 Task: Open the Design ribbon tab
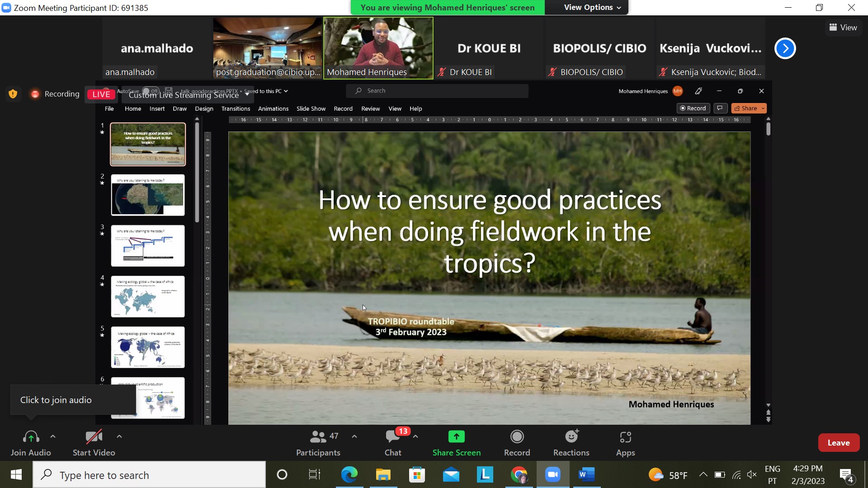(x=204, y=109)
